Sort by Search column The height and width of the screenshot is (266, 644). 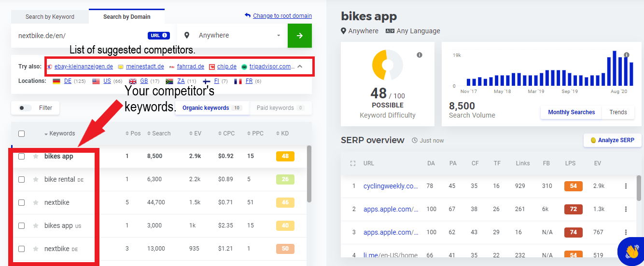coord(159,133)
